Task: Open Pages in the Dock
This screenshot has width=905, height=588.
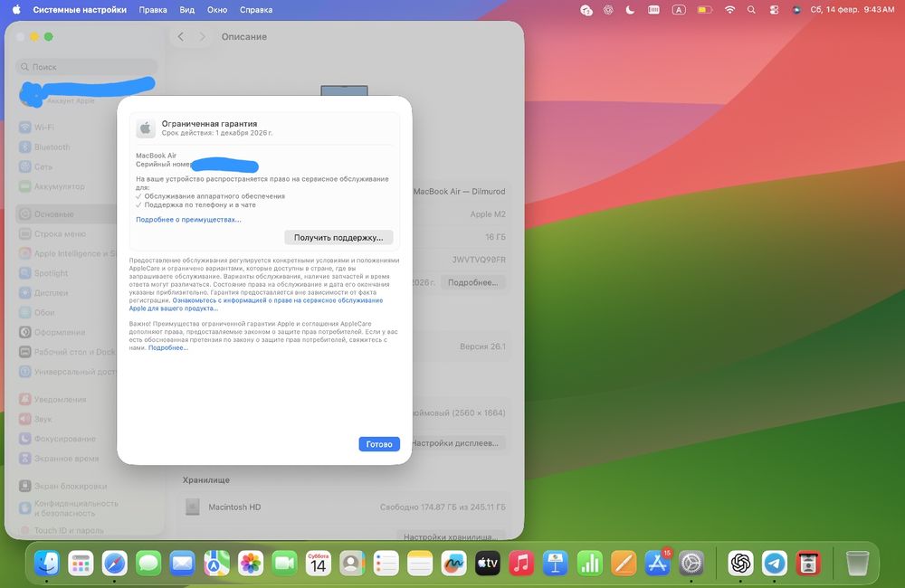Action: [624, 563]
